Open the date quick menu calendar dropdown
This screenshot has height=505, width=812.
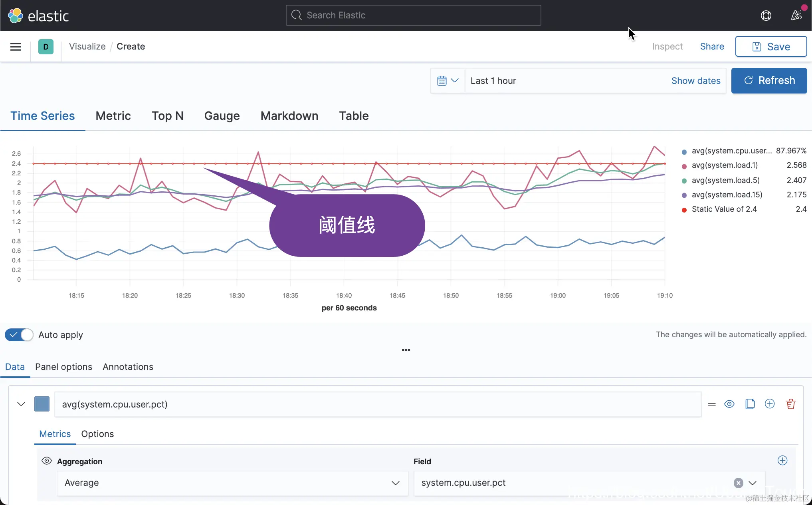pyautogui.click(x=448, y=81)
